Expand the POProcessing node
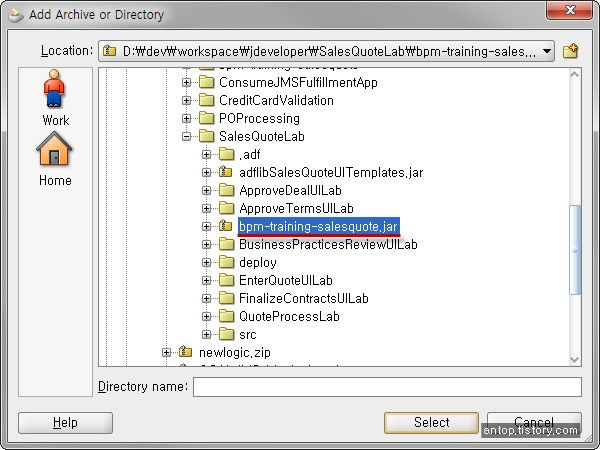Viewport: 600px width, 450px height. [x=186, y=118]
